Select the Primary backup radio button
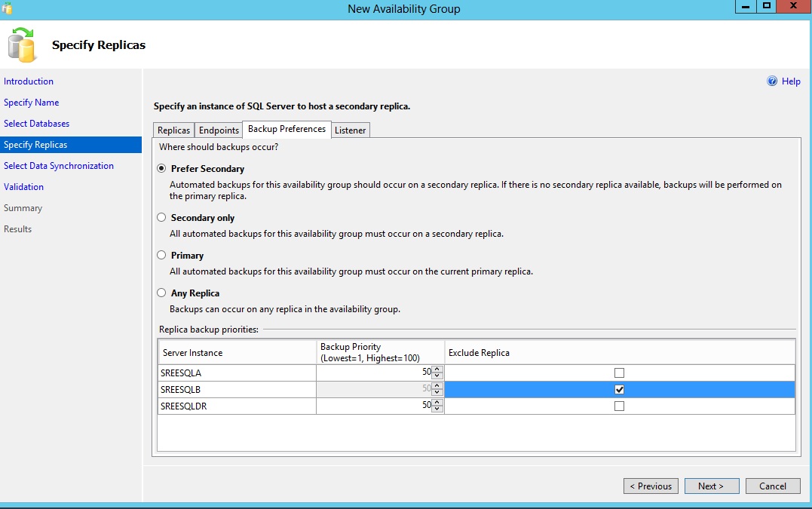The image size is (812, 509). (x=161, y=256)
